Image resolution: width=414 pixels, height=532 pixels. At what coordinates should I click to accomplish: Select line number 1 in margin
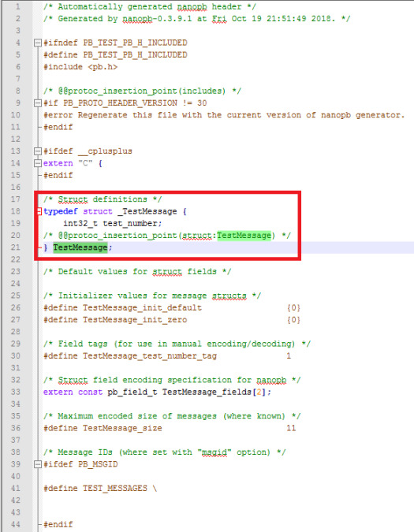point(17,7)
